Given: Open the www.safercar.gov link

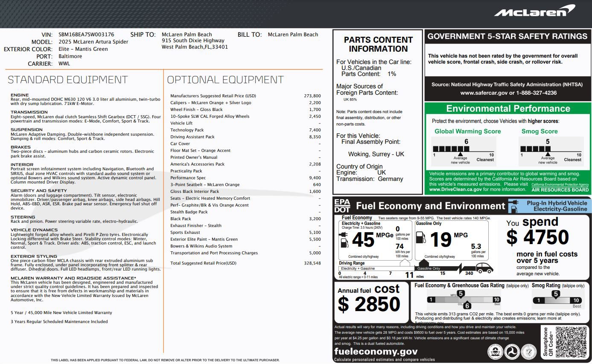Looking at the screenshot, I should tap(484, 93).
